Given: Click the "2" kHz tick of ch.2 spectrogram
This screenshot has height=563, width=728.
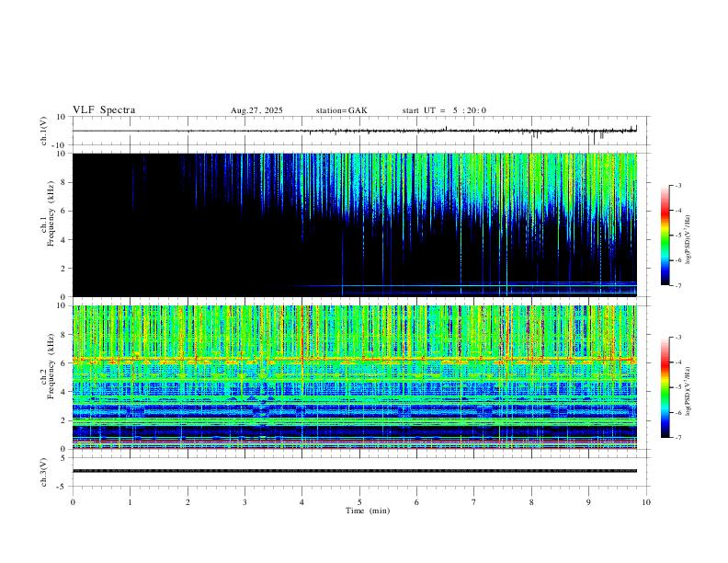Looking at the screenshot, I should pyautogui.click(x=64, y=420).
